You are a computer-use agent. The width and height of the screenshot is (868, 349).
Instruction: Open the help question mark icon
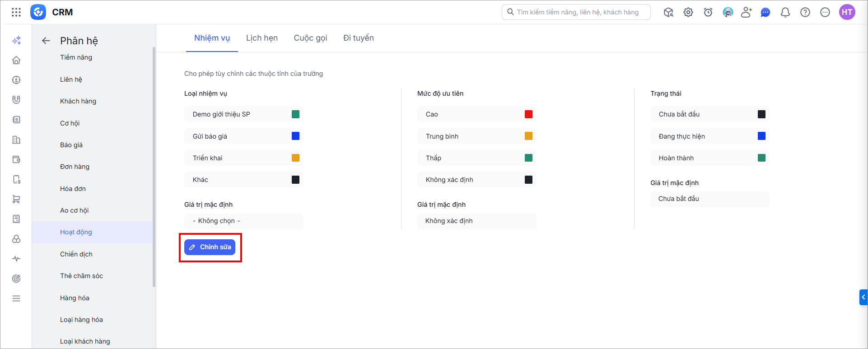point(805,12)
